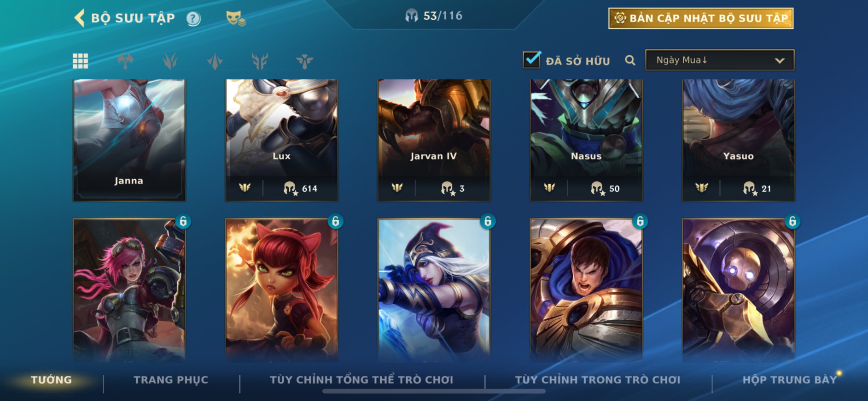
Task: Switch to the TRANG PHỤC tab
Action: (x=171, y=380)
